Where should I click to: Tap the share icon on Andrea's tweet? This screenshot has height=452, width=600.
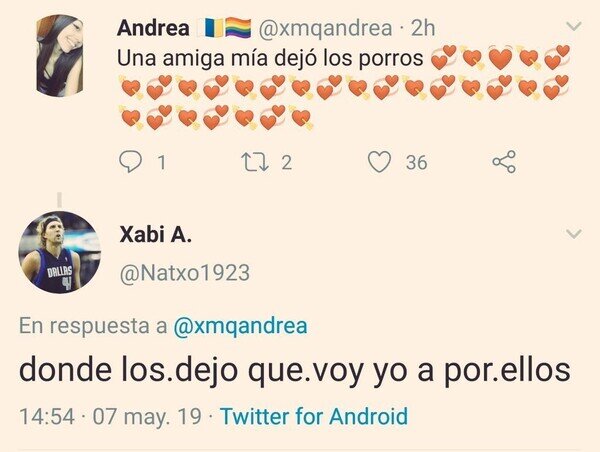pyautogui.click(x=504, y=162)
